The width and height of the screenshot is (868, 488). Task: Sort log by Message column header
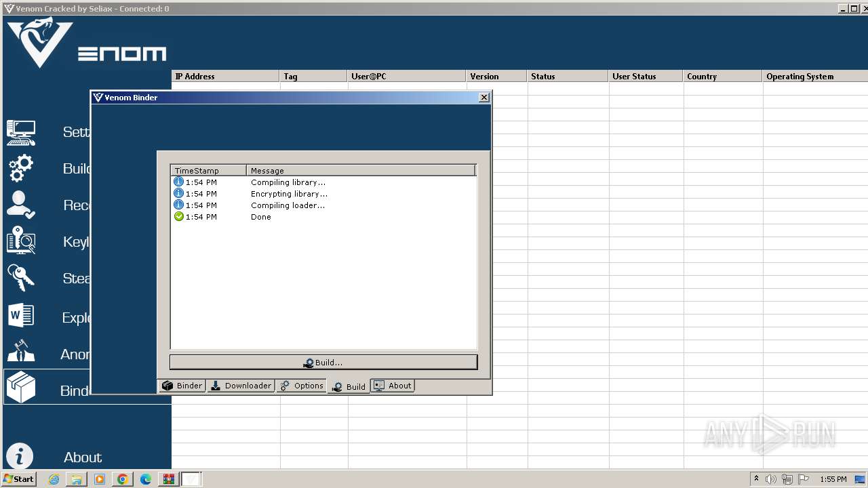pyautogui.click(x=361, y=171)
